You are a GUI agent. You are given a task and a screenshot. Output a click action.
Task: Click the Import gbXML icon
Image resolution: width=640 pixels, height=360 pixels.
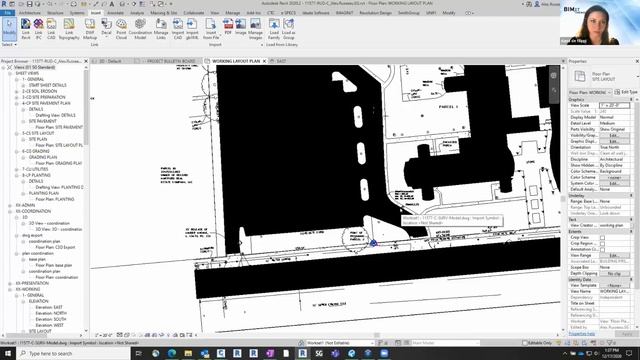(192, 29)
